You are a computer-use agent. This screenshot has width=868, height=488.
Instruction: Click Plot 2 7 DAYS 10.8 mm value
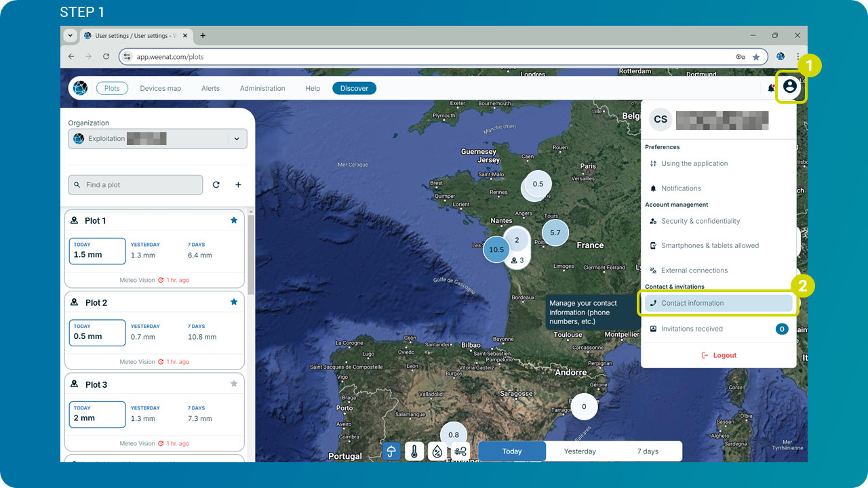[x=202, y=337]
